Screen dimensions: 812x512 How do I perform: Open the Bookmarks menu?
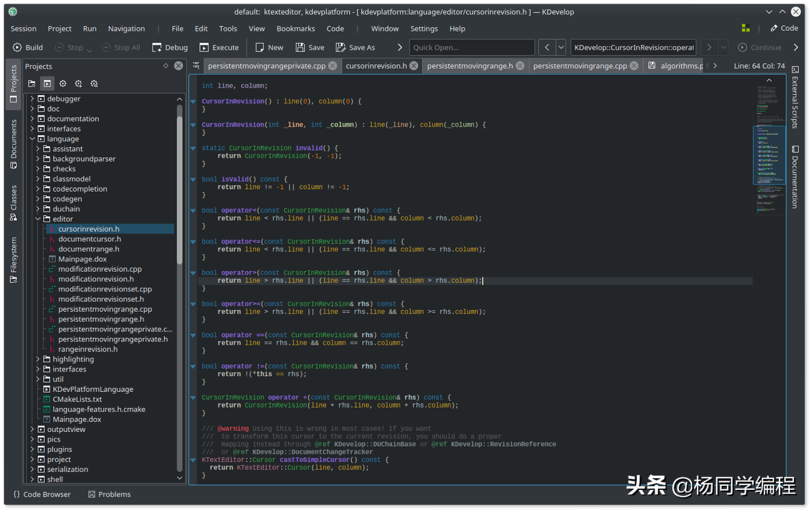pyautogui.click(x=296, y=28)
